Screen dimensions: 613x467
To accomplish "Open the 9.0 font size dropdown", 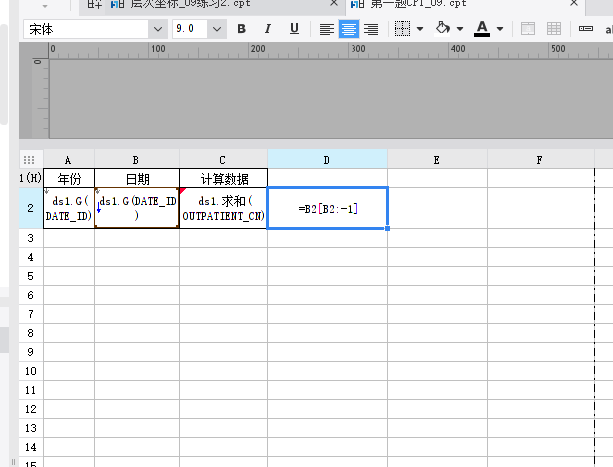I will coord(217,29).
